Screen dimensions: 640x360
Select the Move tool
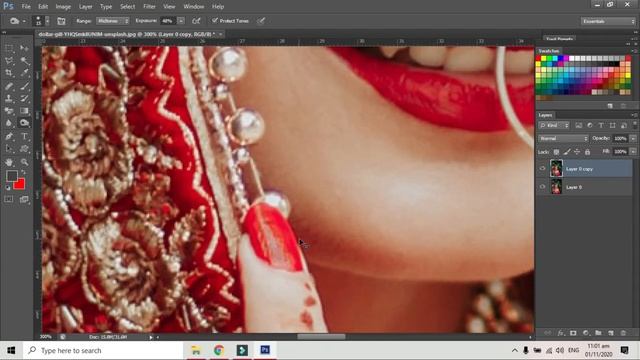point(24,49)
